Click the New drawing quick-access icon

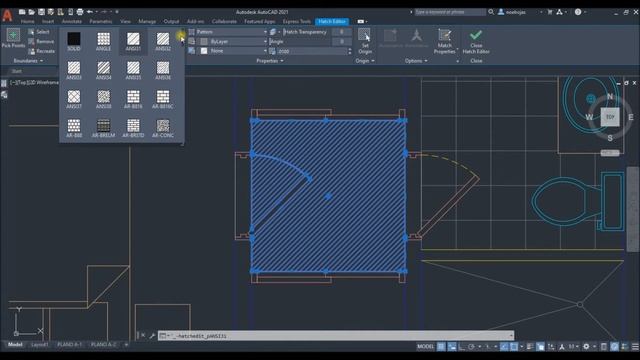[x=22, y=12]
